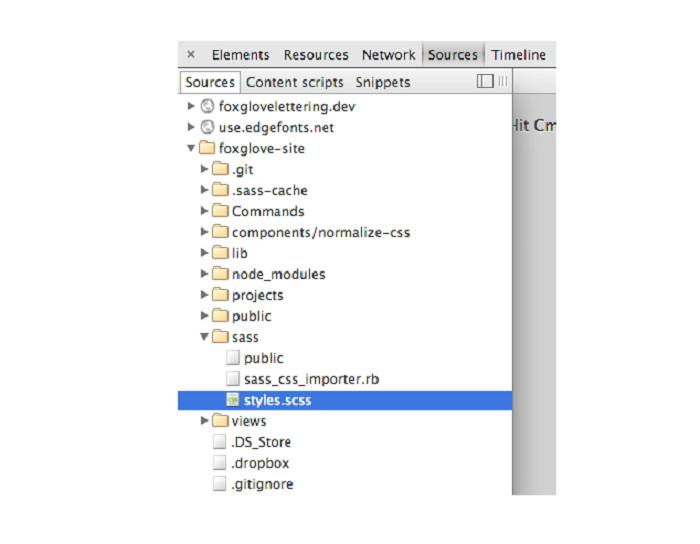
Task: Switch to the Elements tab
Action: (x=240, y=55)
